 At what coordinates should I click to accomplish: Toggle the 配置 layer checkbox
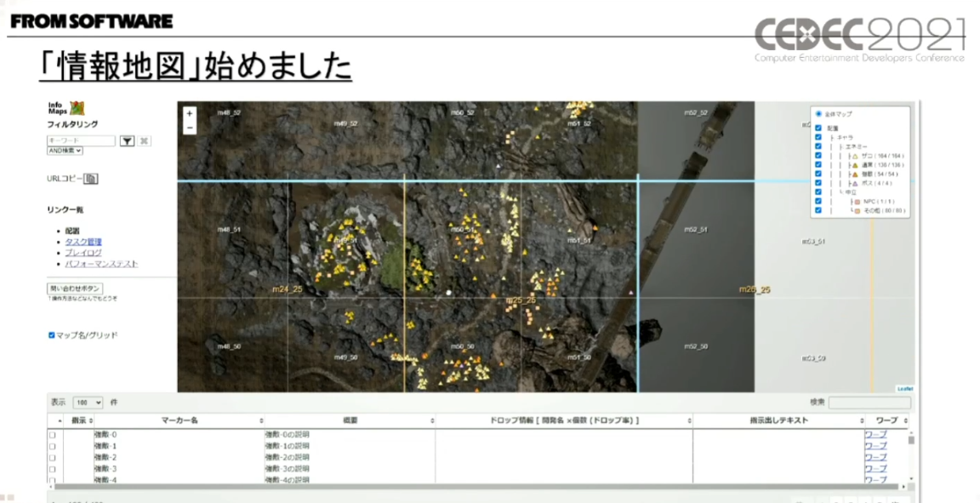[818, 128]
